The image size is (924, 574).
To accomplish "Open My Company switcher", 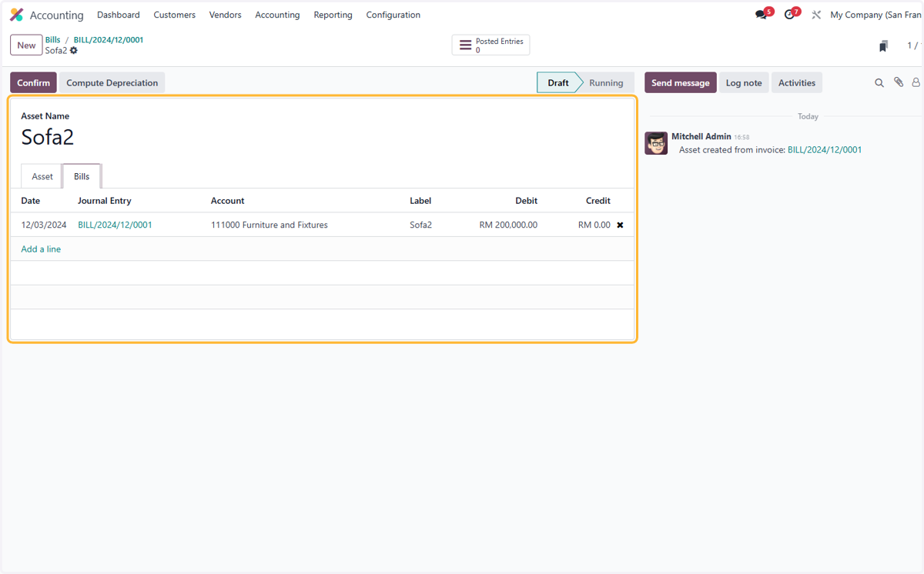I will 875,15.
